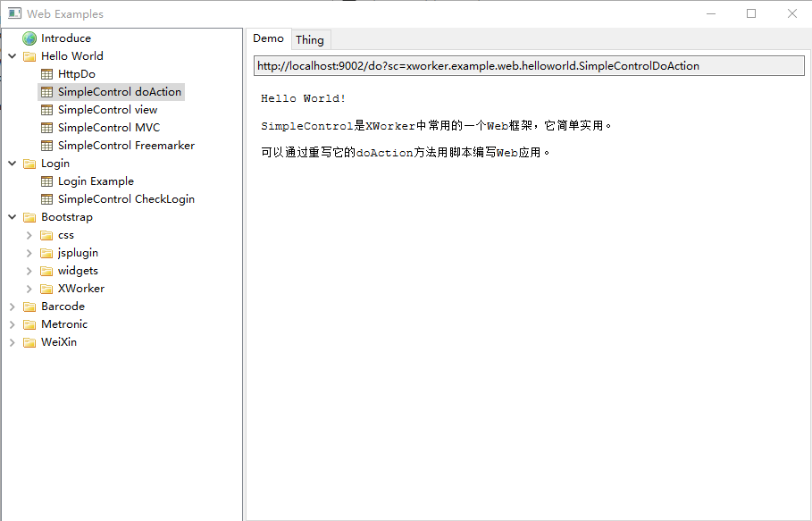Screen dimensions: 812x521
Task: Click the line mentioning doAction方法
Action: (406, 152)
